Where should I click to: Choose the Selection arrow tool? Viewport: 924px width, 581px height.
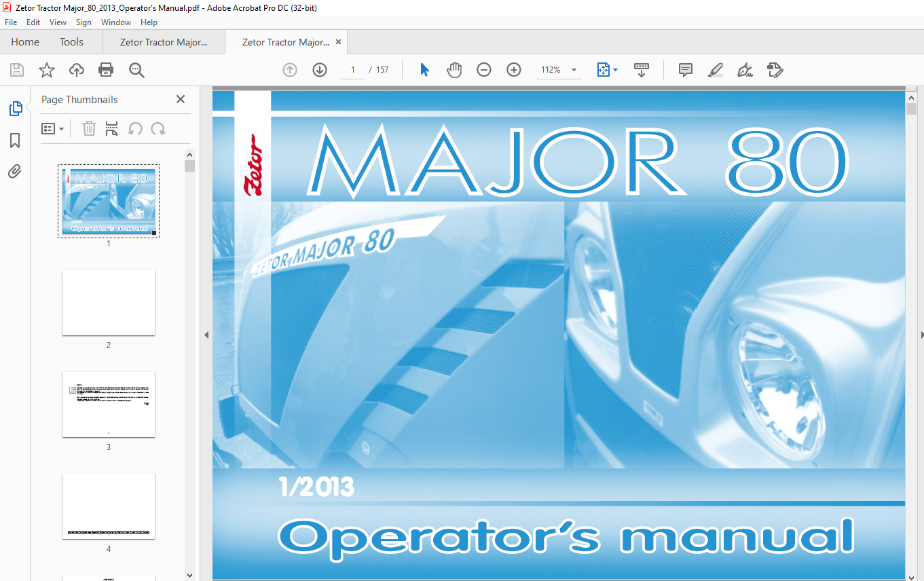point(424,70)
